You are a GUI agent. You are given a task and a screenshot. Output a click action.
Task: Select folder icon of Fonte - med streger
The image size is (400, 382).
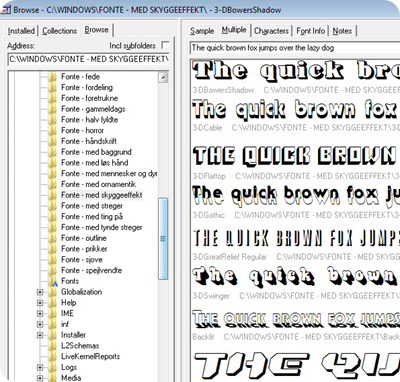coord(52,206)
